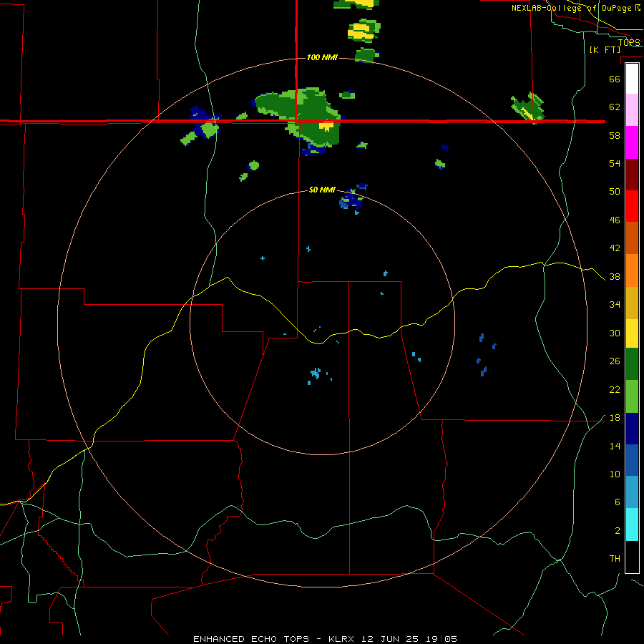Click the light pink 62 legend swatch
Viewport: 644px width, 644px height.
click(x=632, y=109)
